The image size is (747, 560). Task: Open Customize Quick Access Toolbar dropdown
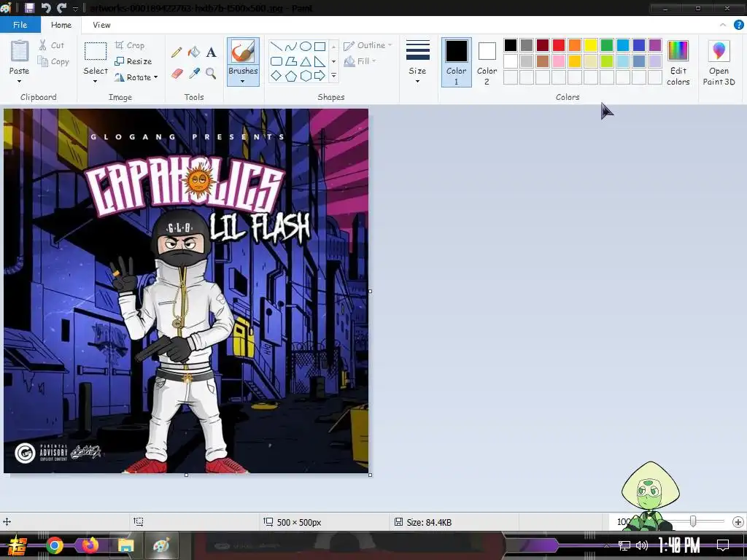pyautogui.click(x=75, y=9)
